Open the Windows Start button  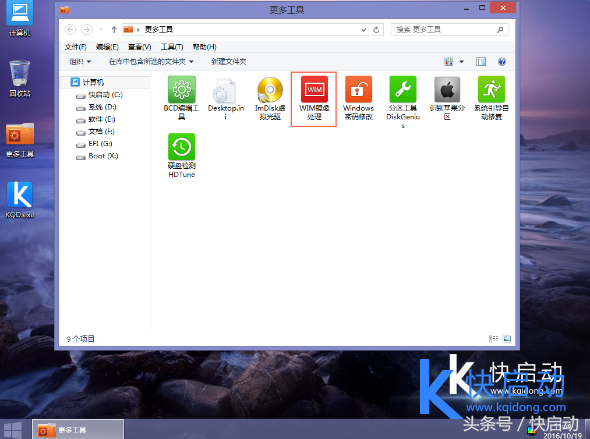[13, 430]
